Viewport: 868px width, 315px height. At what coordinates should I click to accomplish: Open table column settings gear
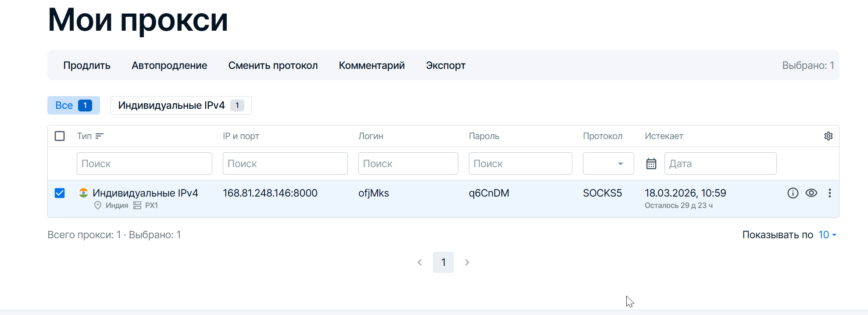pos(828,136)
